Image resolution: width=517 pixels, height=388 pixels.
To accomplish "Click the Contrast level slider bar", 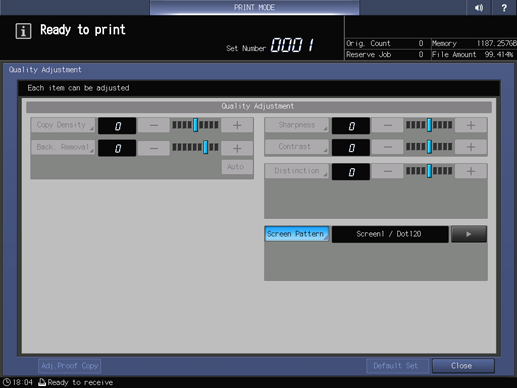I will point(429,147).
